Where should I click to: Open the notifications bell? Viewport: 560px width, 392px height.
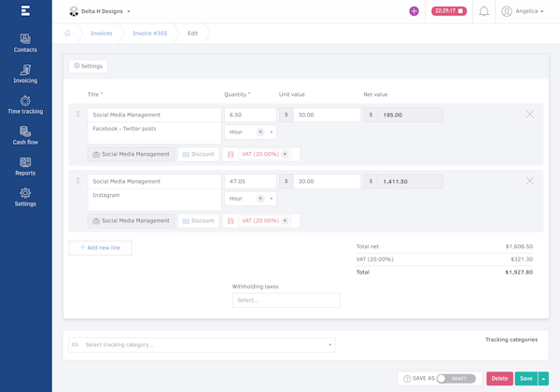(483, 11)
